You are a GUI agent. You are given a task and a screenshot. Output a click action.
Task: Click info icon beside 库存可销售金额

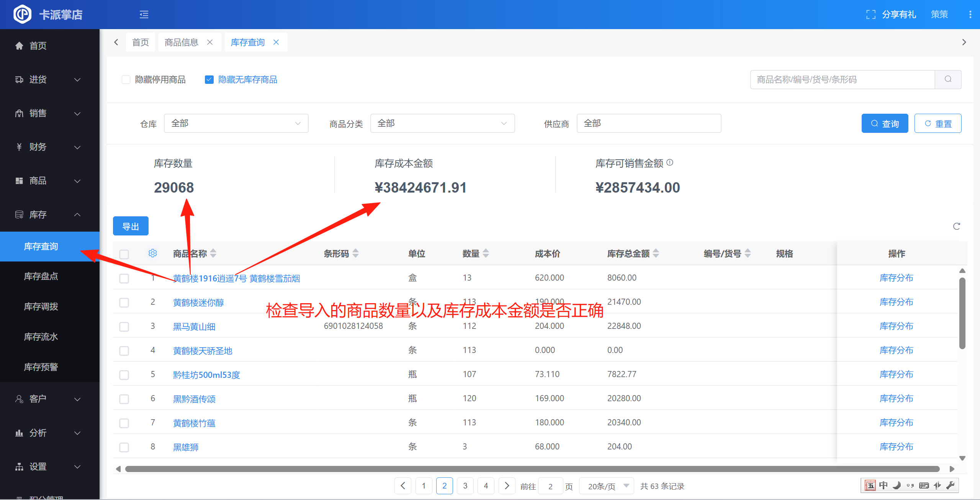pyautogui.click(x=670, y=162)
